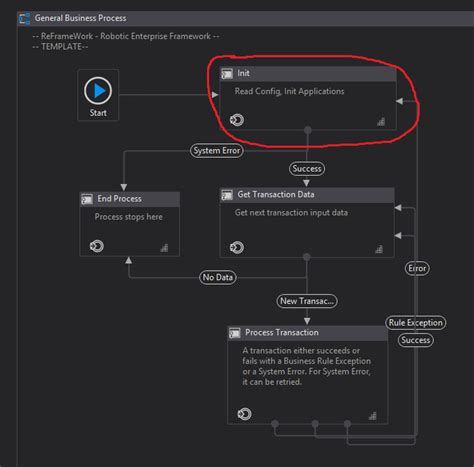Click the Process Transaction description text
Screen dimensions: 474x467
tap(306, 366)
